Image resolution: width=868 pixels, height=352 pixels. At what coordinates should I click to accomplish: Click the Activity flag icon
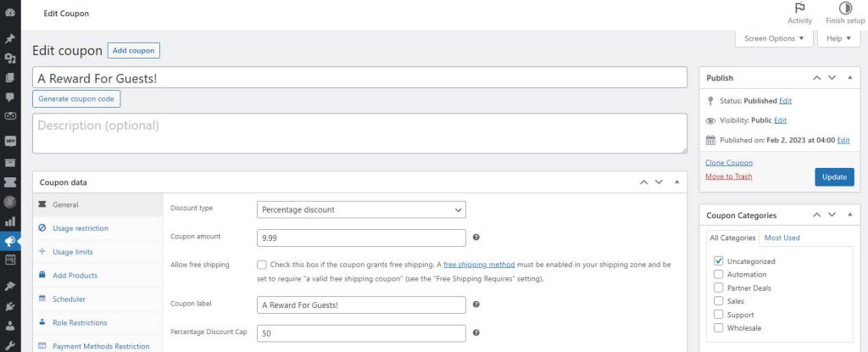[799, 8]
